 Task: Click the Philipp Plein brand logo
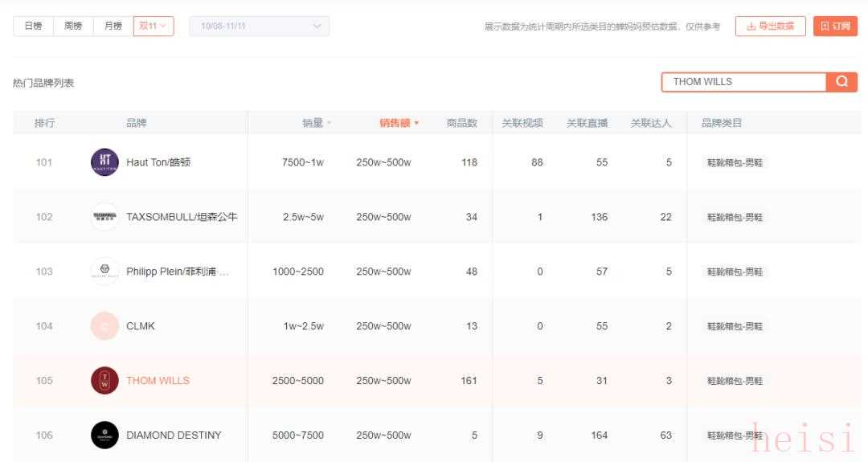104,272
